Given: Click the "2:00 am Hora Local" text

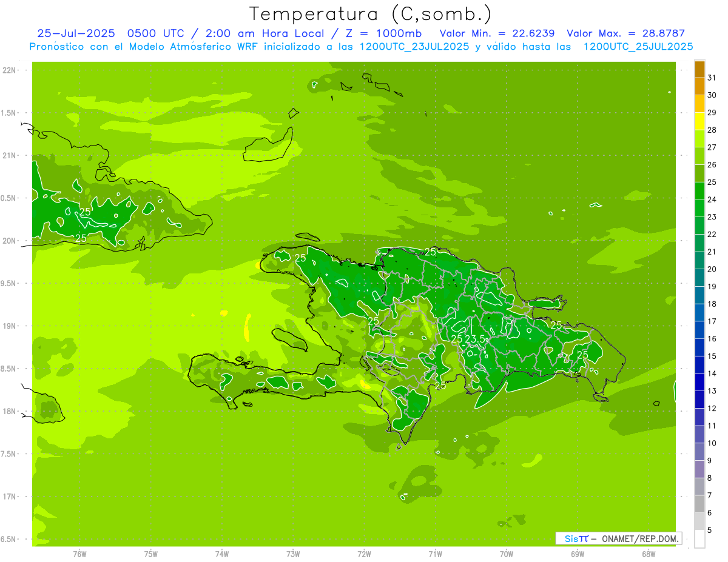Looking at the screenshot, I should (x=264, y=33).
